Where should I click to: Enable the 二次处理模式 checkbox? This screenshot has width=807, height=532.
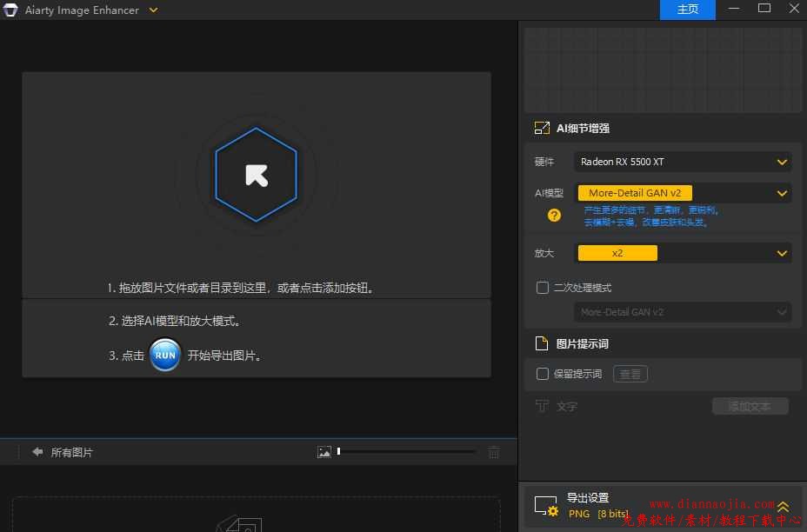click(543, 288)
